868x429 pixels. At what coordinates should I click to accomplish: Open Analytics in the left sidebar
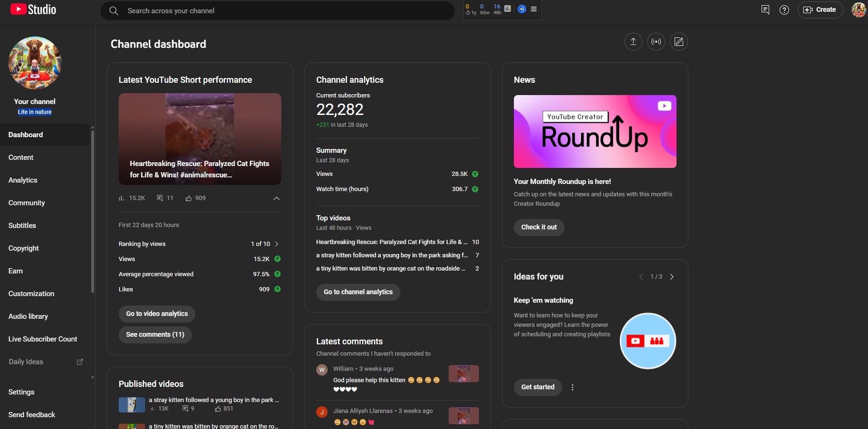tap(23, 180)
